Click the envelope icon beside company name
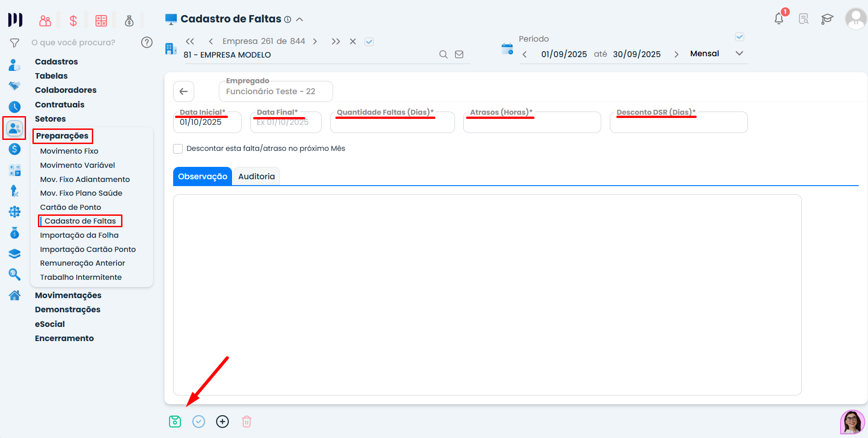The image size is (868, 438). 459,54
